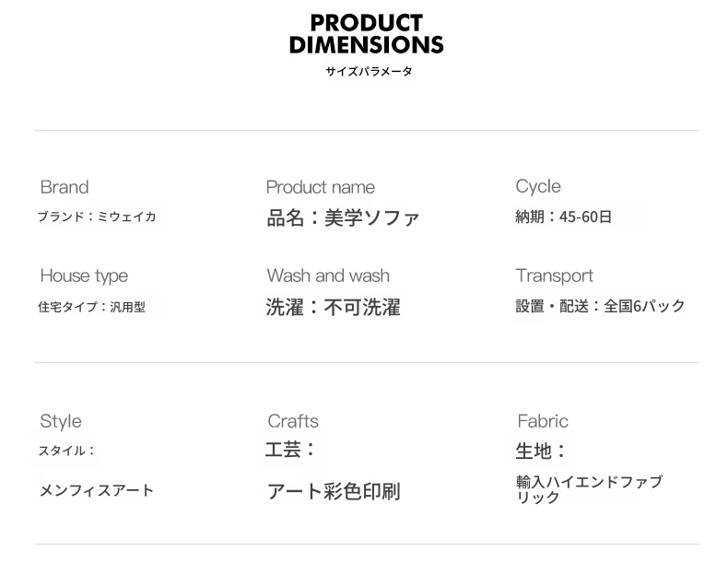Viewport: 728px width, 563px height.
Task: Click the ブランド：ミウェイカ text
Action: click(97, 217)
